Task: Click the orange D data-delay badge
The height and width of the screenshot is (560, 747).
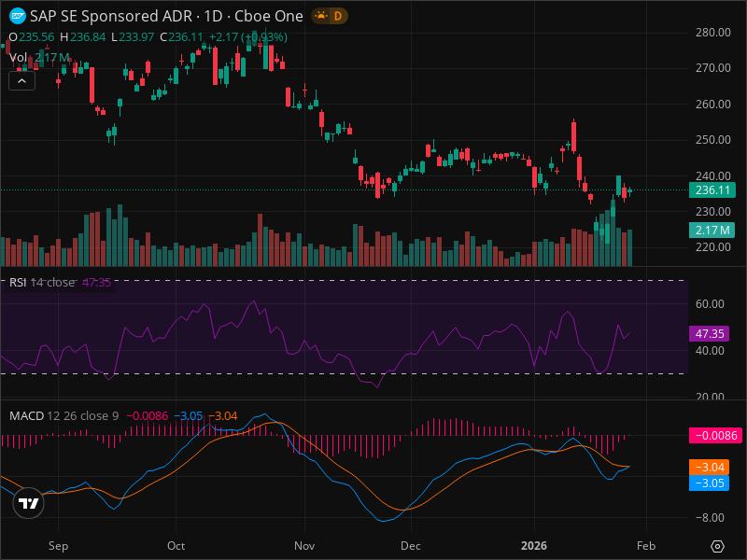Action: (x=338, y=16)
